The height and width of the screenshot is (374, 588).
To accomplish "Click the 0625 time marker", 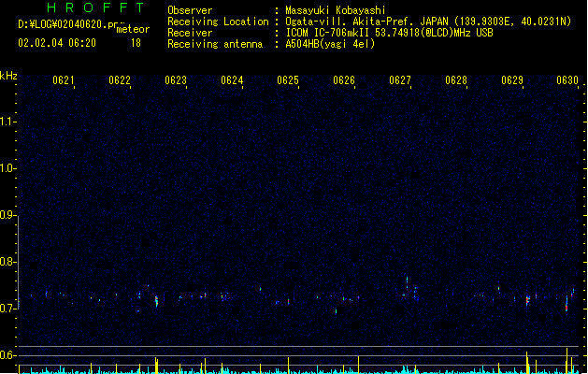I will tap(288, 80).
